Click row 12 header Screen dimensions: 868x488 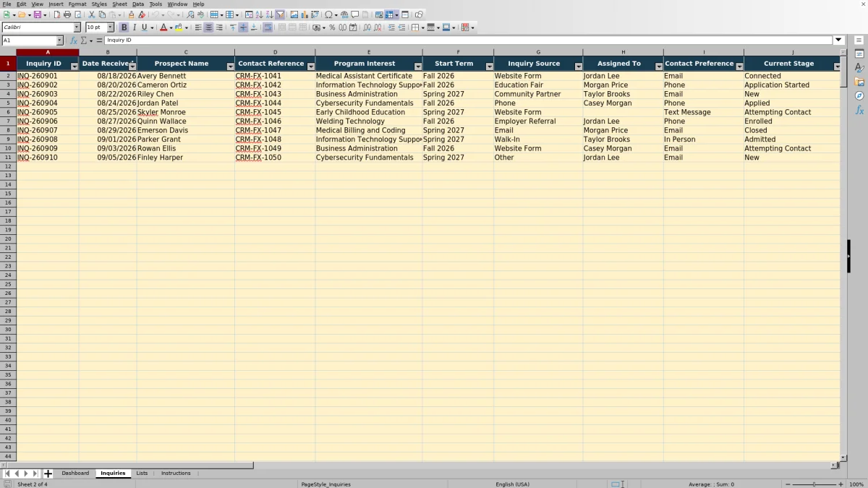coord(8,166)
